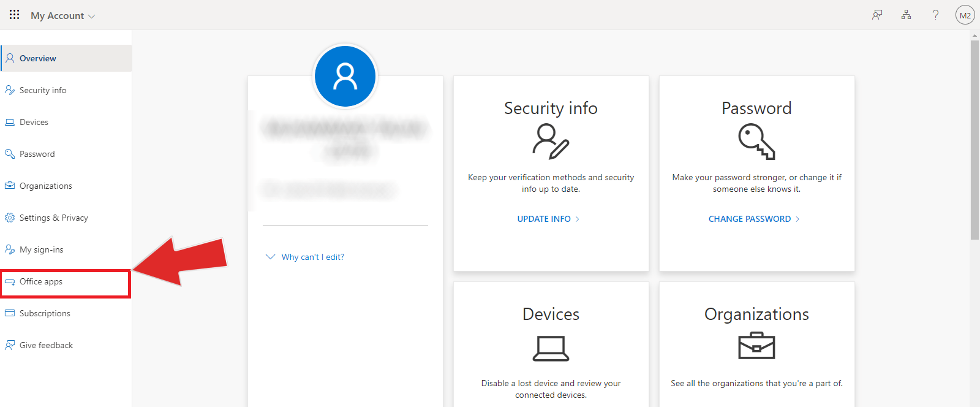Open the app launcher waffle icon
Screen dimensions: 980x407
[14, 15]
